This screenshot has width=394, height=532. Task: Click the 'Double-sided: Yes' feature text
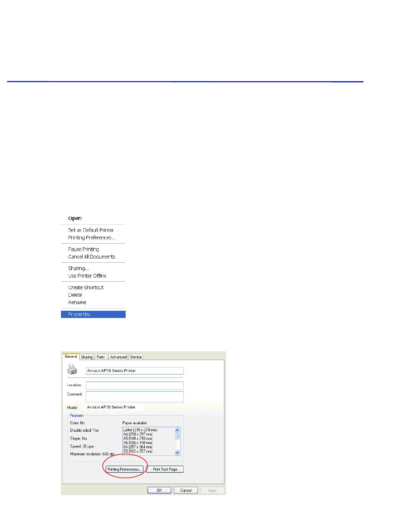(x=85, y=430)
